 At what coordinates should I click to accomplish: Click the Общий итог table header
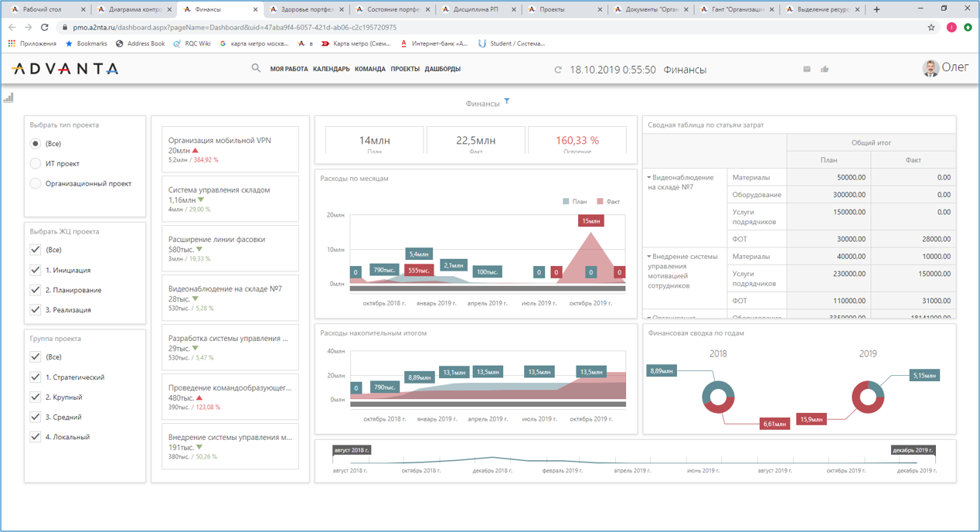(x=871, y=142)
